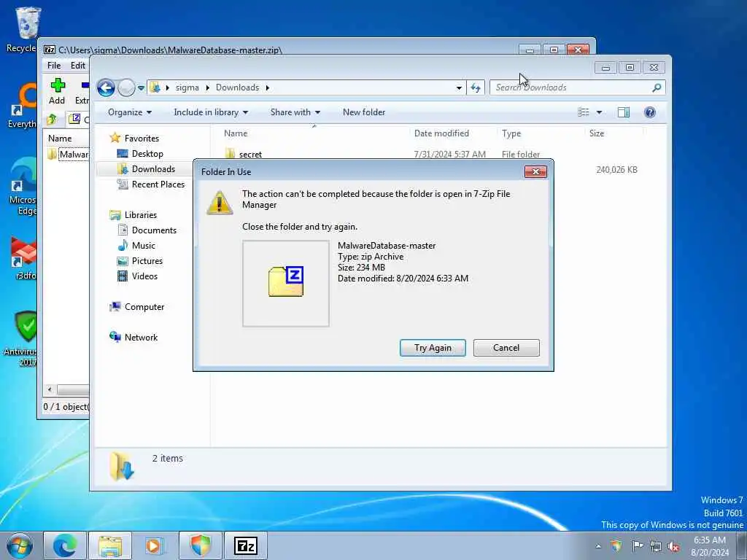Open the r3dfox desktop shortcut
The height and width of the screenshot is (560, 747).
[x=24, y=259]
